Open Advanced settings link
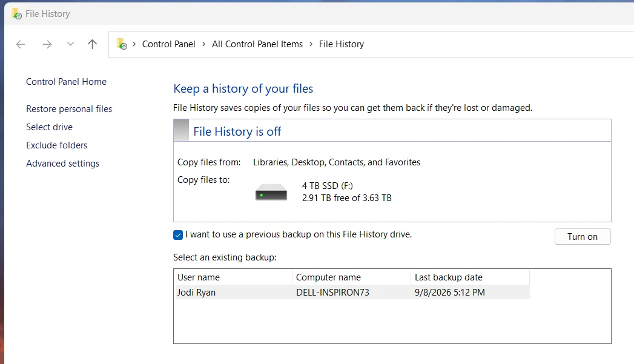Viewport: 634px width, 364px height. coord(62,164)
